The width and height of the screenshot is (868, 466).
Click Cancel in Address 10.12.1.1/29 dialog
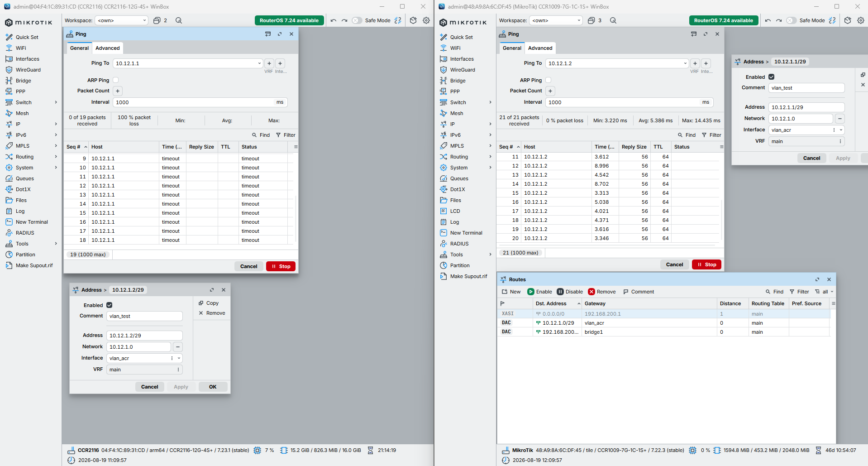click(811, 158)
